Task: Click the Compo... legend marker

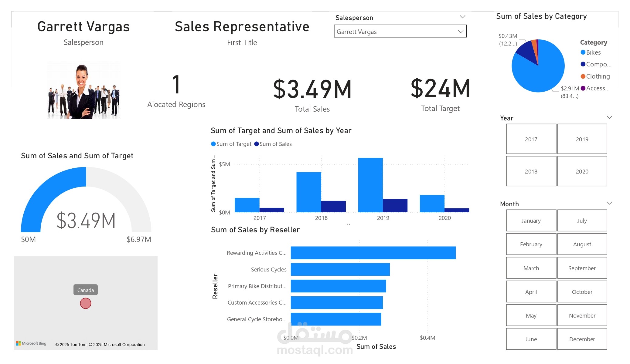Action: (583, 64)
